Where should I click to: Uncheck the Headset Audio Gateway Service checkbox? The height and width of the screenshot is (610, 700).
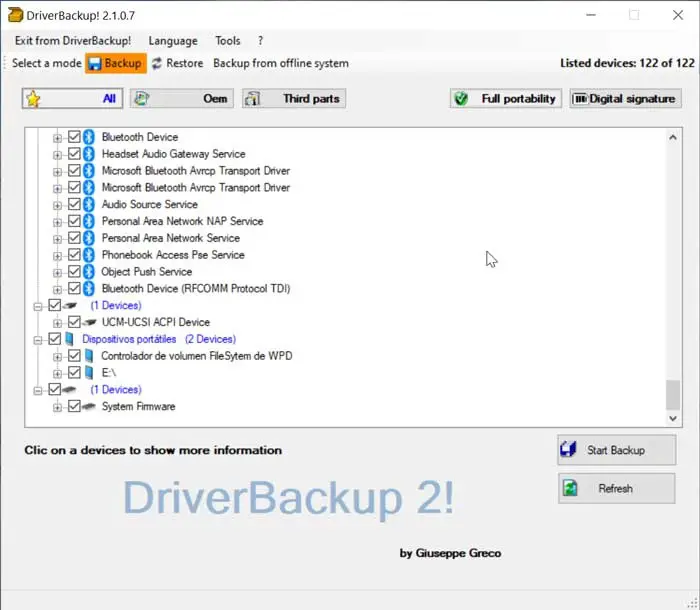74,154
